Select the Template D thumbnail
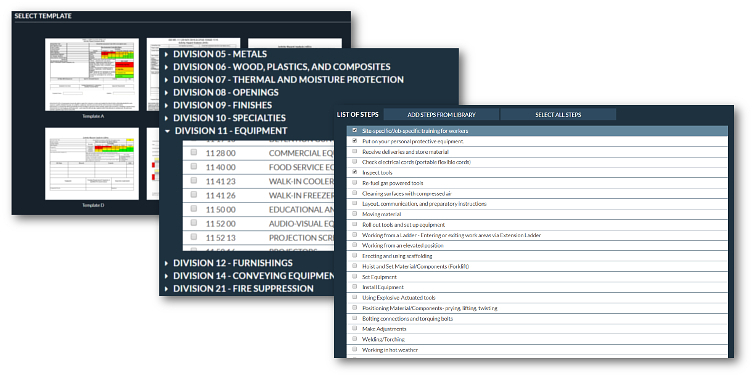 point(92,164)
